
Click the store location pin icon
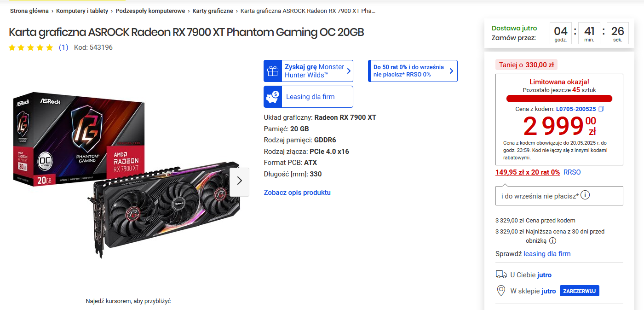[501, 291]
